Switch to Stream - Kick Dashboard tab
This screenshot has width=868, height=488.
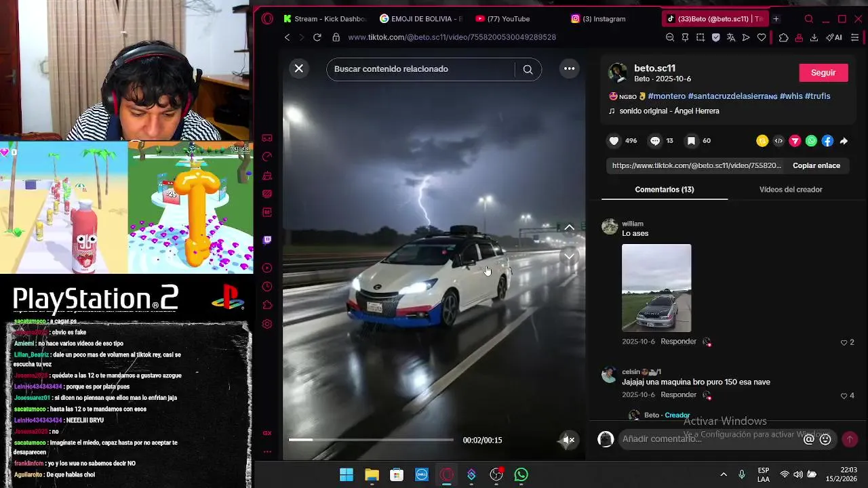pos(325,19)
